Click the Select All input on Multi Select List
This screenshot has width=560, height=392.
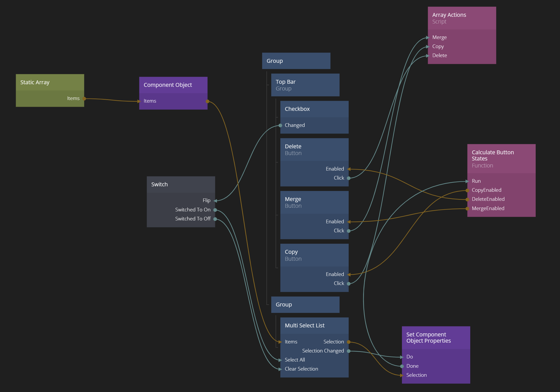281,360
